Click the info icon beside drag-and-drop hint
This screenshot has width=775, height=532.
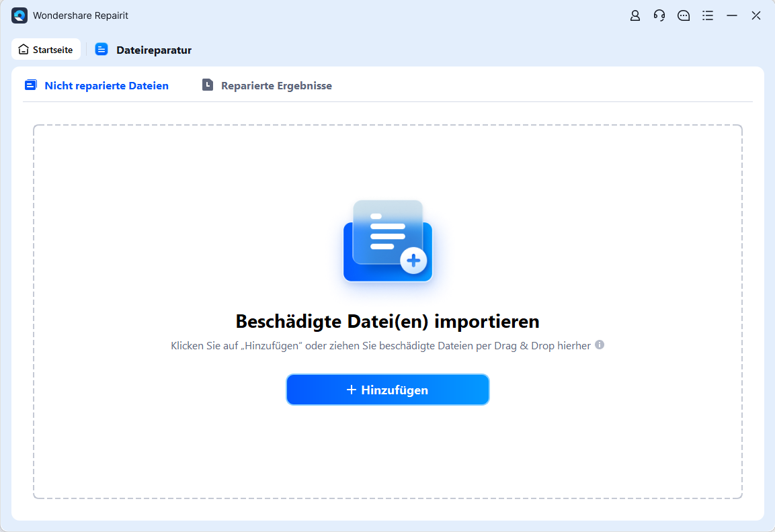(x=600, y=345)
